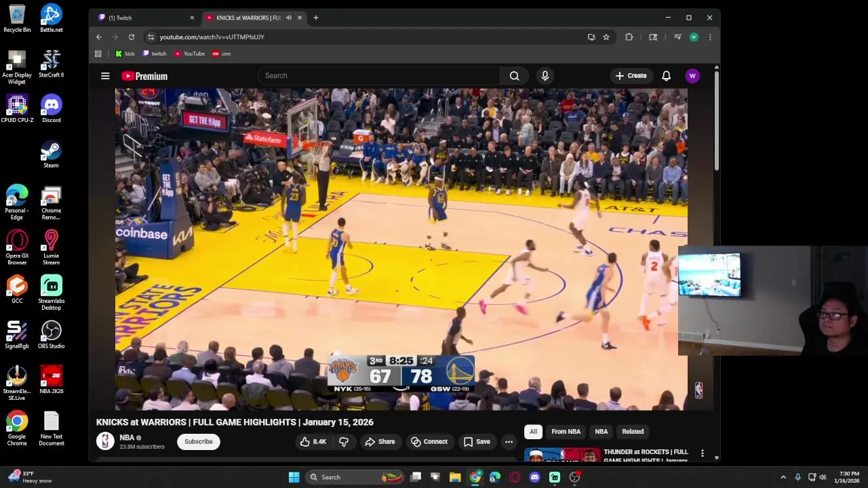The image size is (868, 488).
Task: Save the video to a playlist
Action: point(477,442)
